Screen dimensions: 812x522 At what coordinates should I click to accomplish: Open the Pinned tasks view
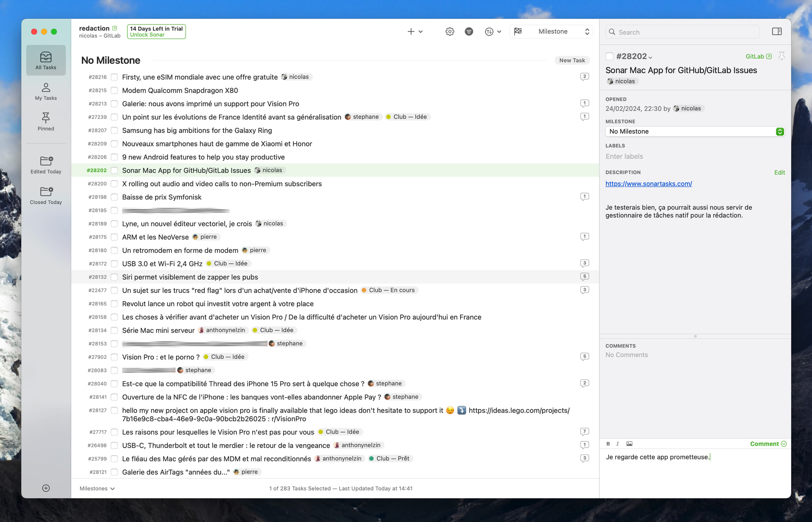point(46,122)
